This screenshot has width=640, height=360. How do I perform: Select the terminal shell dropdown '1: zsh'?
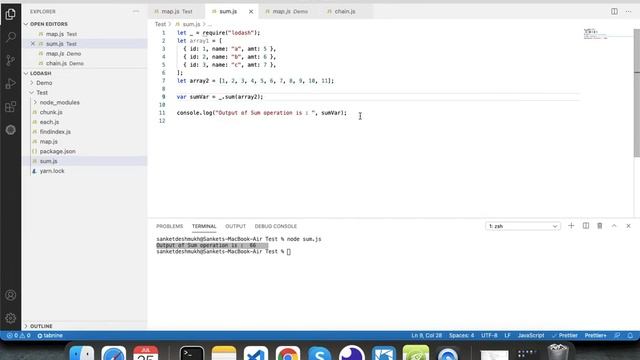click(x=523, y=226)
